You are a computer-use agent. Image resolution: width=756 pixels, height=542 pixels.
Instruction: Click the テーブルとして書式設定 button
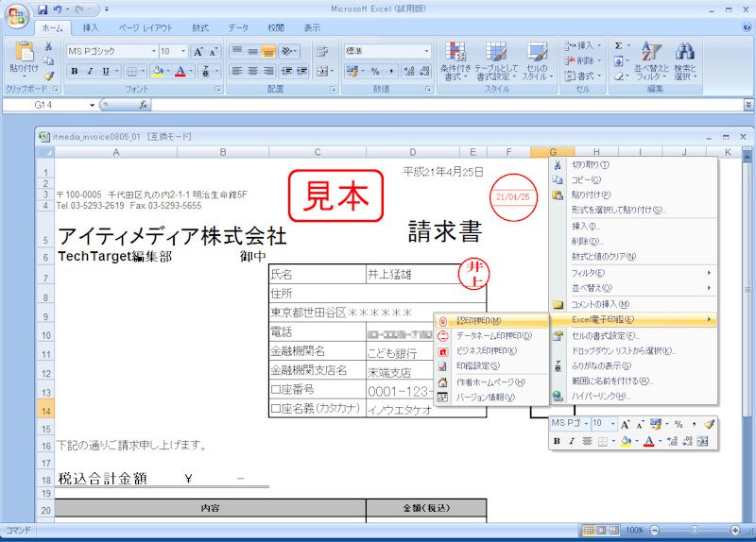[x=496, y=61]
